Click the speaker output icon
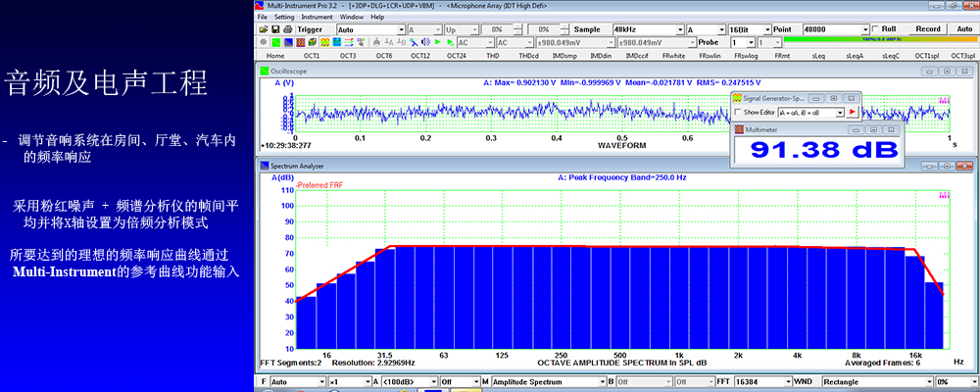Image resolution: width=980 pixels, height=392 pixels. pyautogui.click(x=425, y=42)
